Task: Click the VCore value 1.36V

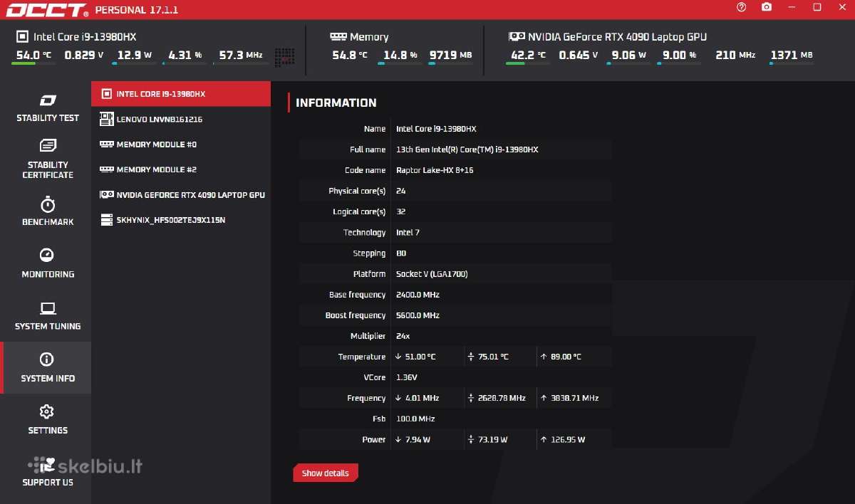Action: pos(406,377)
